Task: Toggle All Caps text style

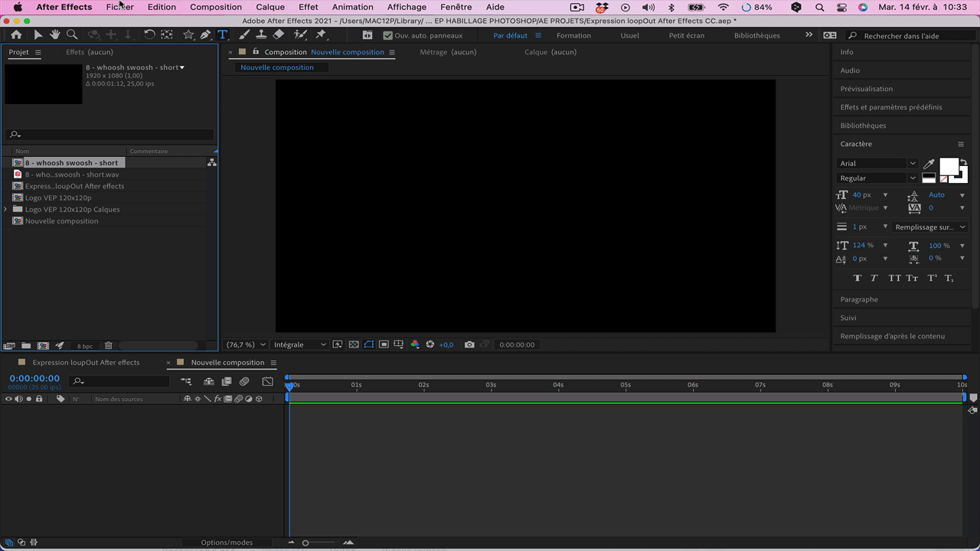Action: tap(894, 279)
